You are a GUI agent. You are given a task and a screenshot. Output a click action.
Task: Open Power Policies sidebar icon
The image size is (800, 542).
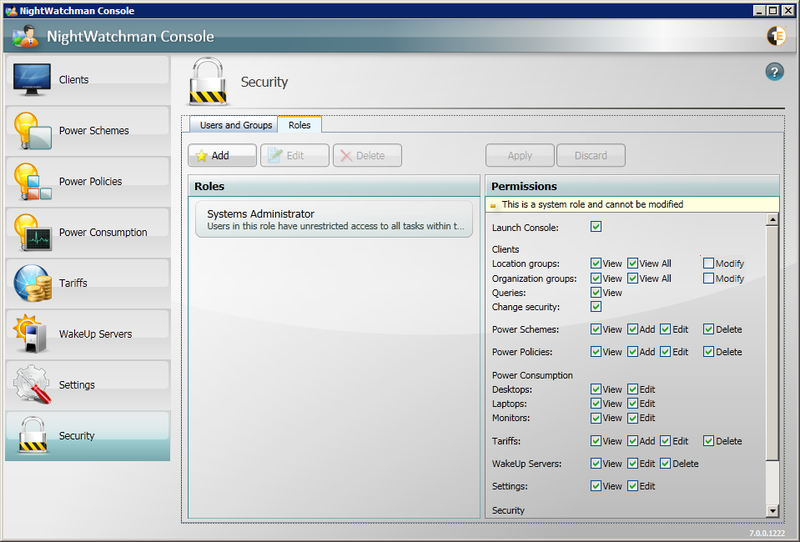point(32,182)
